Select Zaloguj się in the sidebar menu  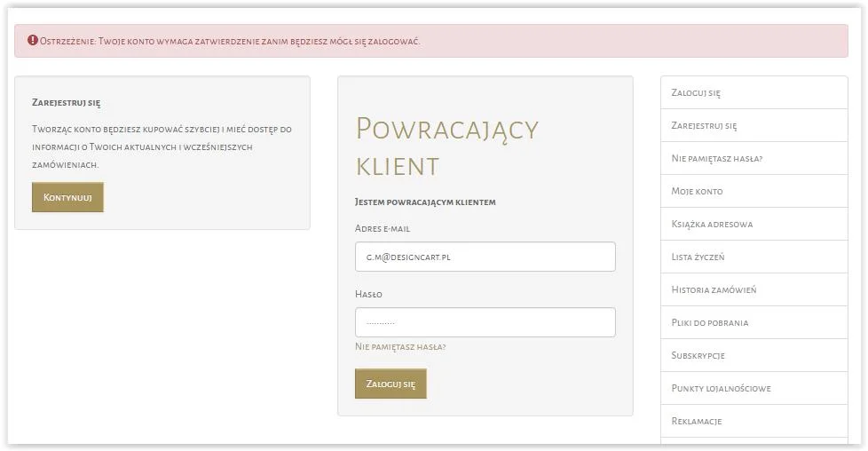(x=696, y=92)
